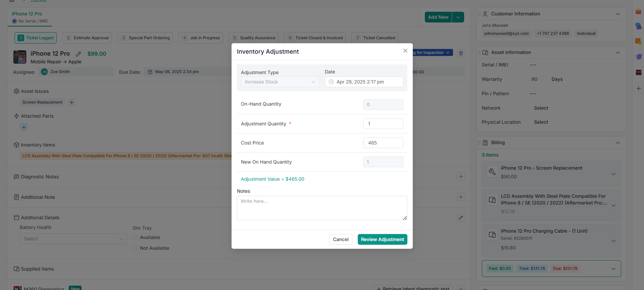
Task: Collapse the Customer Information panel
Action: point(618,14)
